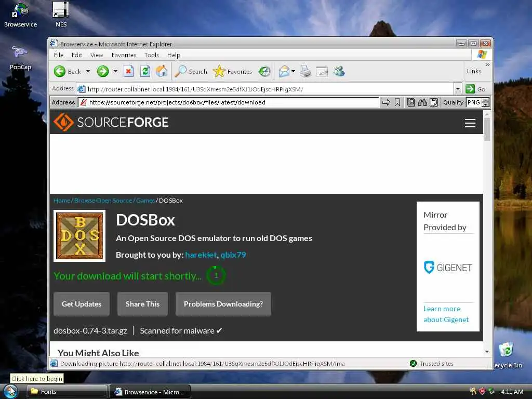Viewport: 532px width, 399px height.
Task: Open the Browservice desktop shortcut
Action: (x=20, y=15)
